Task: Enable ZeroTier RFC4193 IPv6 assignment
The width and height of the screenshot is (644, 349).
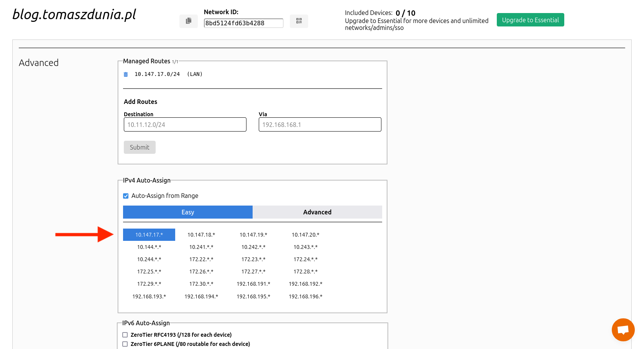Action: pos(125,335)
